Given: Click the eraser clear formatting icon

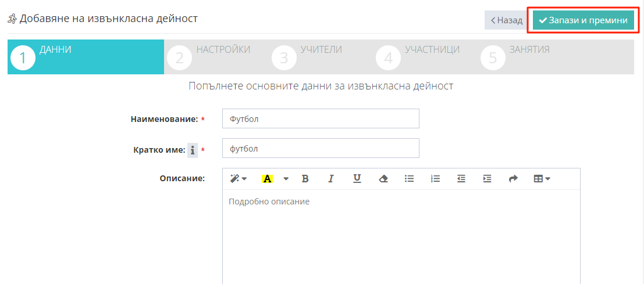Looking at the screenshot, I should [383, 179].
